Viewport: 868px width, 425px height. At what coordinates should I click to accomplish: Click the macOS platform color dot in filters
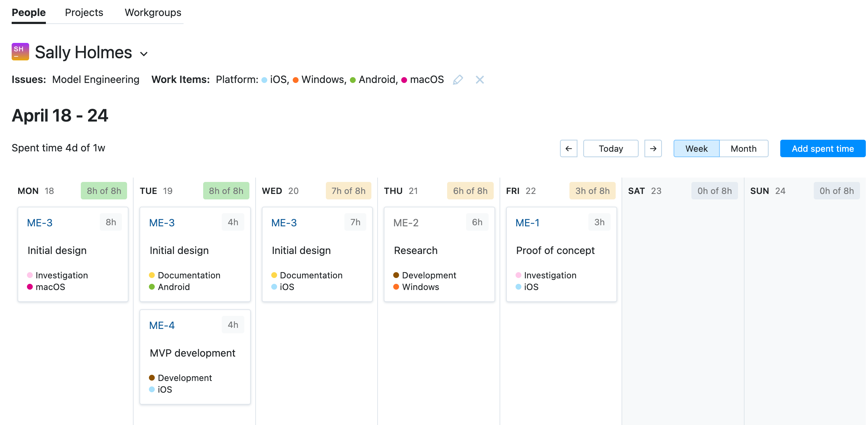403,80
